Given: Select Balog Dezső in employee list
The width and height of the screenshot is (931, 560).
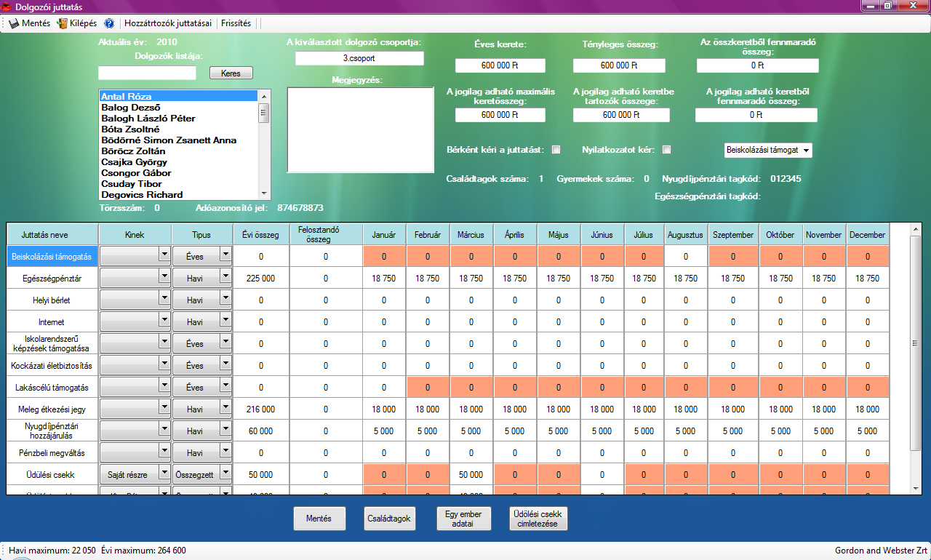Looking at the screenshot, I should [178, 107].
